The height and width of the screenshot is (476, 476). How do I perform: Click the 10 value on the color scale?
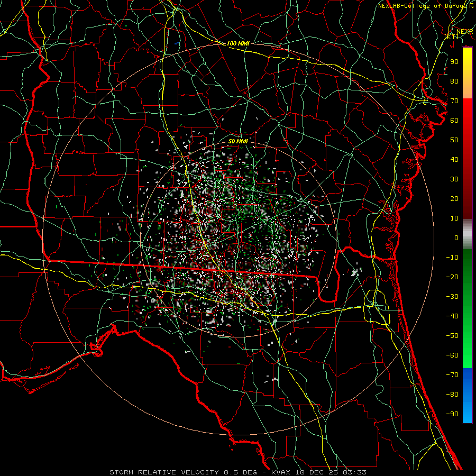click(x=454, y=218)
